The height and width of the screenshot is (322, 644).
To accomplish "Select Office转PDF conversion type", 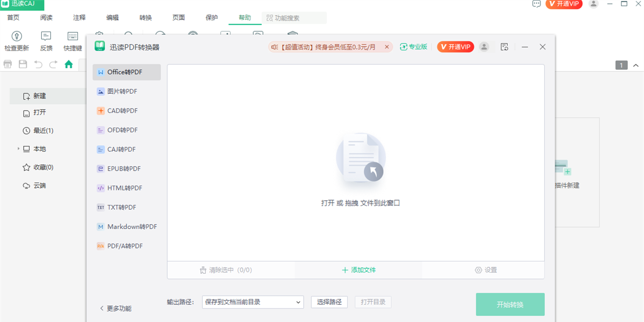I will (x=127, y=72).
